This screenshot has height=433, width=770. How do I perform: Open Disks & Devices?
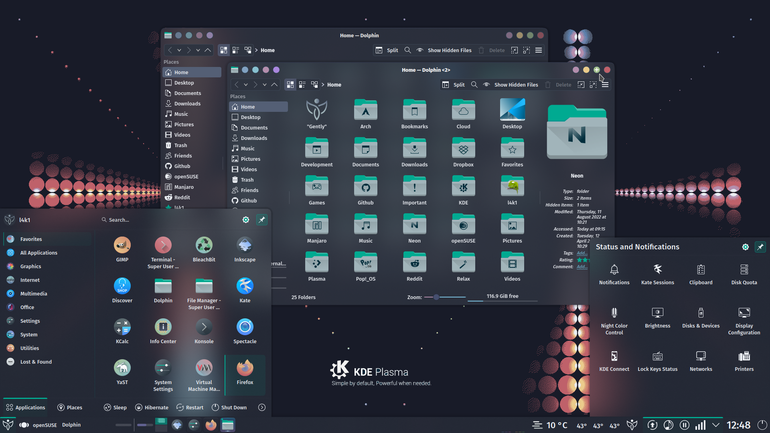click(x=700, y=318)
